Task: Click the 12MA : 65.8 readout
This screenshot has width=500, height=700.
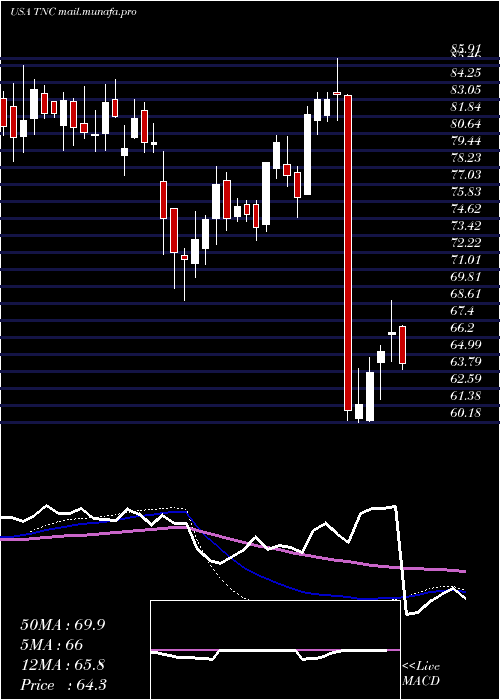Action: pos(63,665)
